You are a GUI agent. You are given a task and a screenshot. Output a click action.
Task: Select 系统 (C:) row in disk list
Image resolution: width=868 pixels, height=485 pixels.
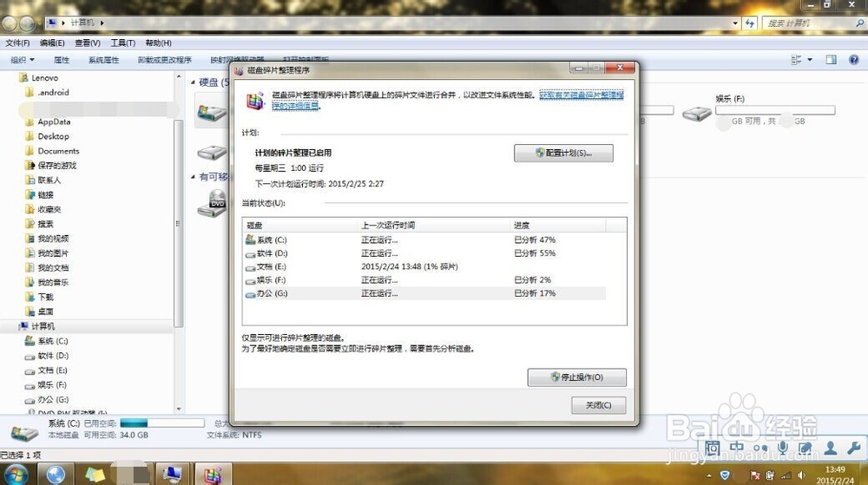425,240
